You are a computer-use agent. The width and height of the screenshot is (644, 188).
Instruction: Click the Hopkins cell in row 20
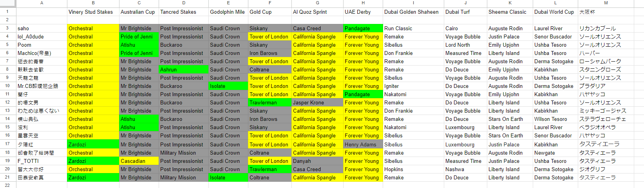pyautogui.click(x=413, y=169)
